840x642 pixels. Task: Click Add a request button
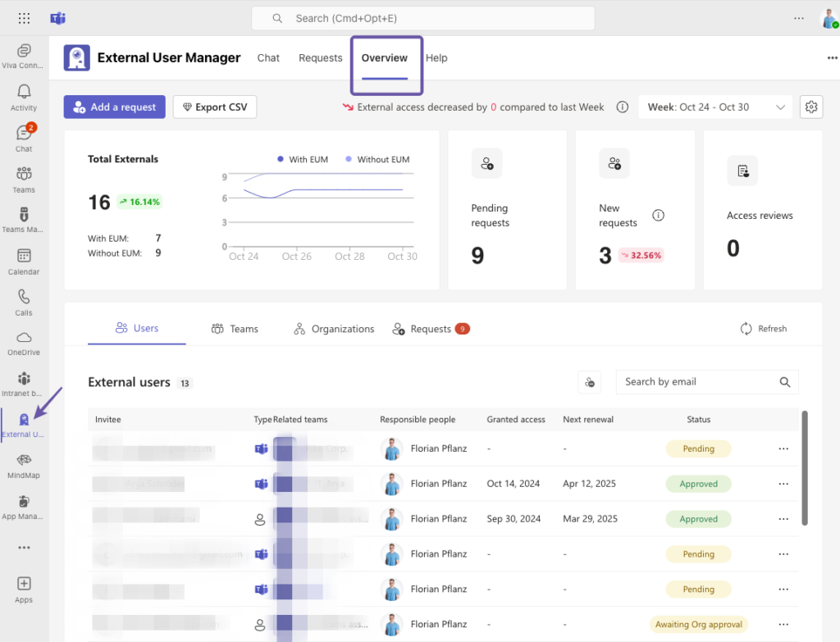tap(115, 107)
